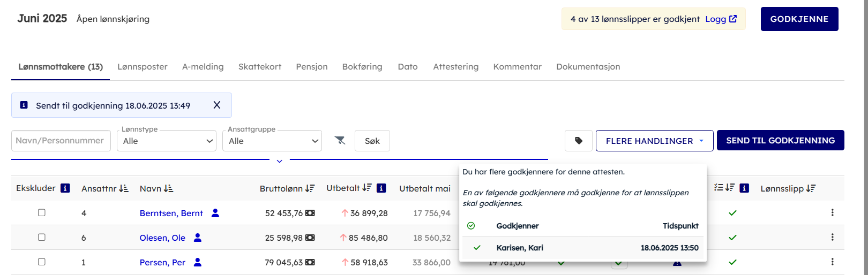Click info icon next to Ekskluder

(x=65, y=188)
